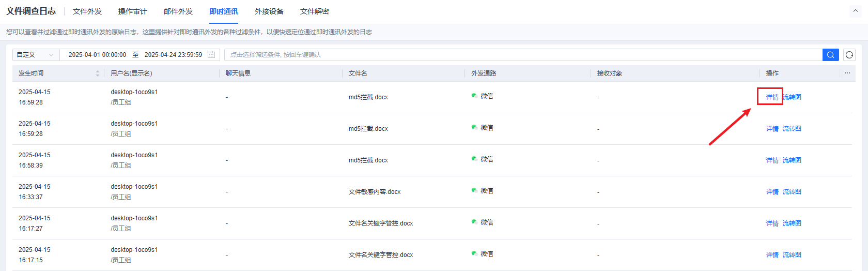Open 详情 for the first md5拦截.docx row
Viewport: 868px width, 271px height.
click(772, 97)
